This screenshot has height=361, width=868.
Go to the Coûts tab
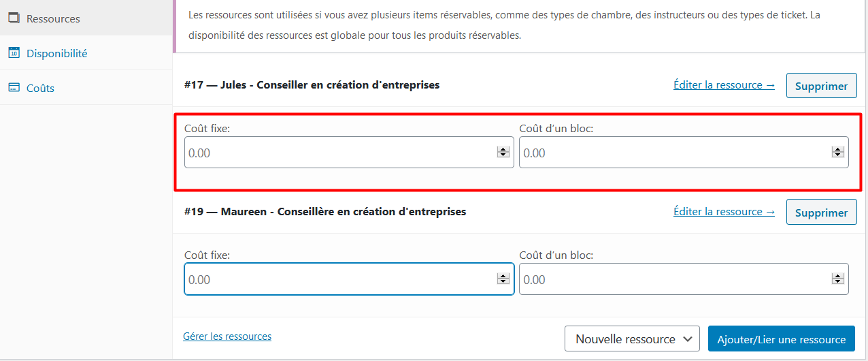(x=40, y=88)
